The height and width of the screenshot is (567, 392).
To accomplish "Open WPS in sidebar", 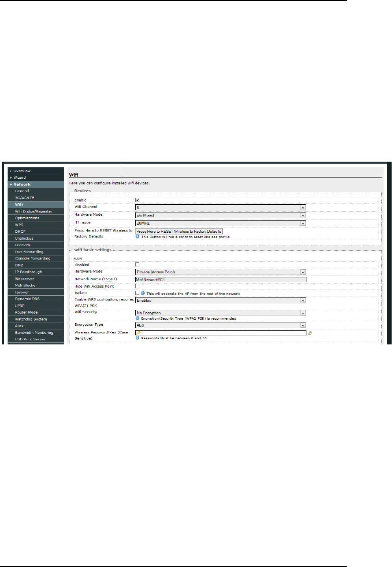I will pos(36,225).
